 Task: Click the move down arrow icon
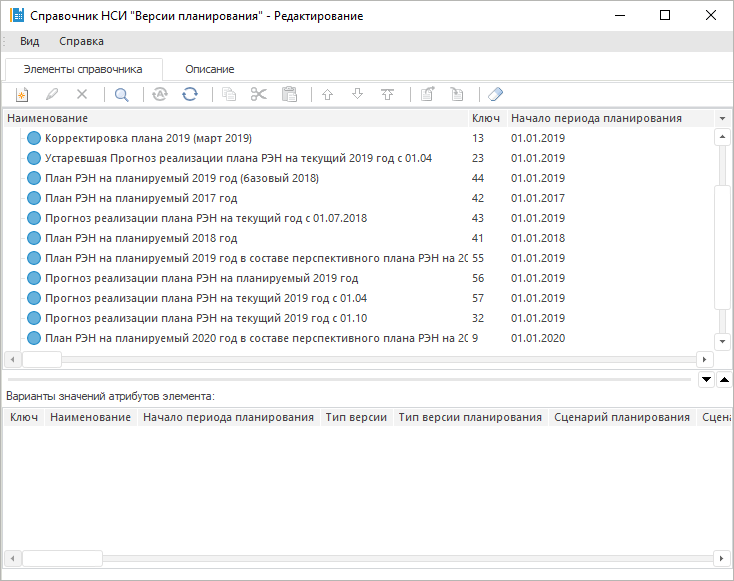pos(357,94)
